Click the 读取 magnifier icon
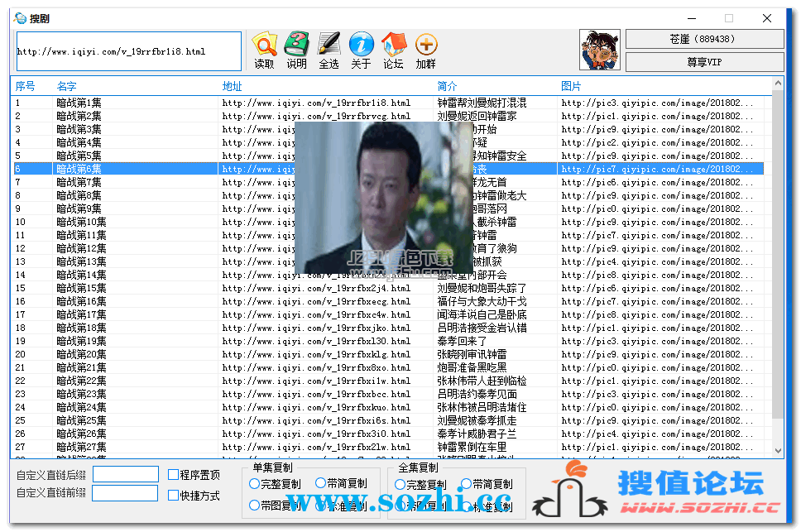Viewport: 801px width, 532px height. tap(264, 45)
